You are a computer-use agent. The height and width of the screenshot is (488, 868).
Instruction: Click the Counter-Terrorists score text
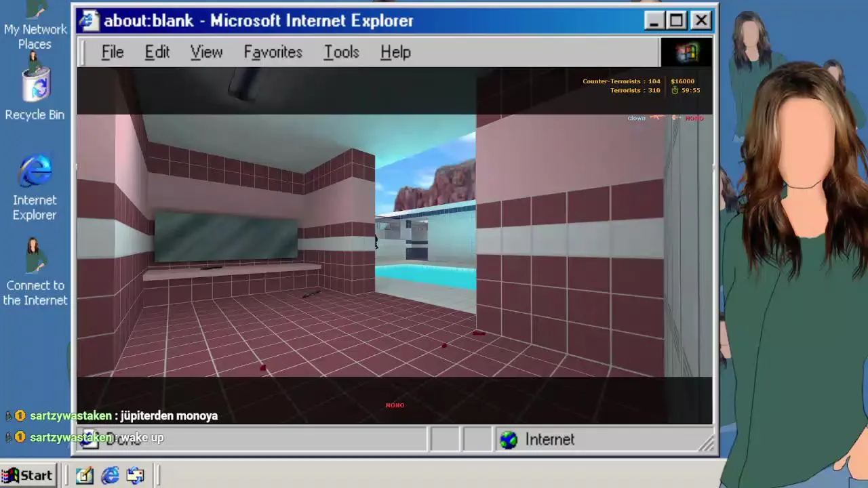[621, 81]
